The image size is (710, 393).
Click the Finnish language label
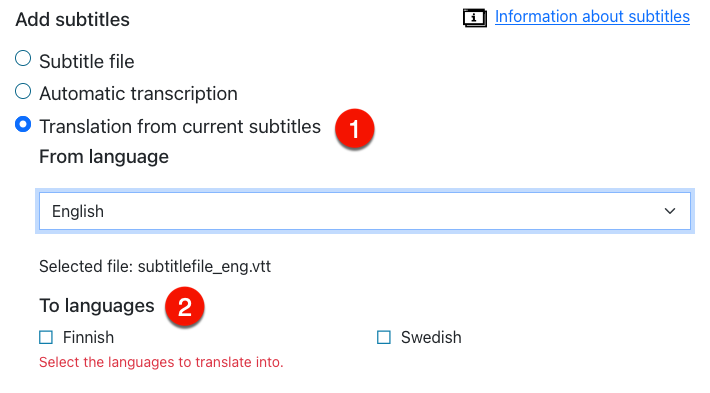[88, 337]
